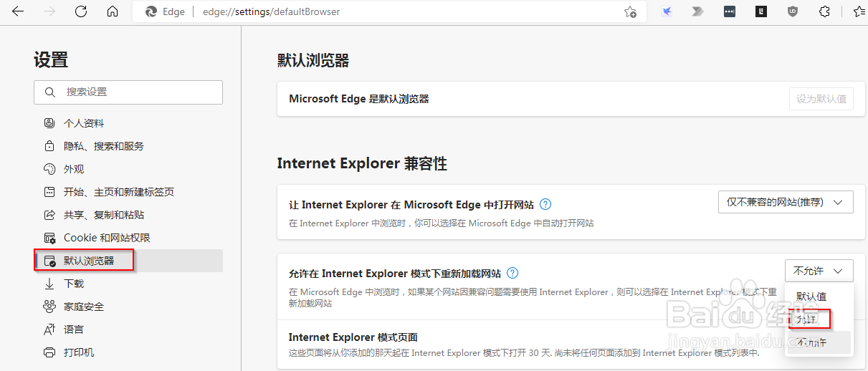
Task: Open the shield extension icon
Action: [x=792, y=11]
